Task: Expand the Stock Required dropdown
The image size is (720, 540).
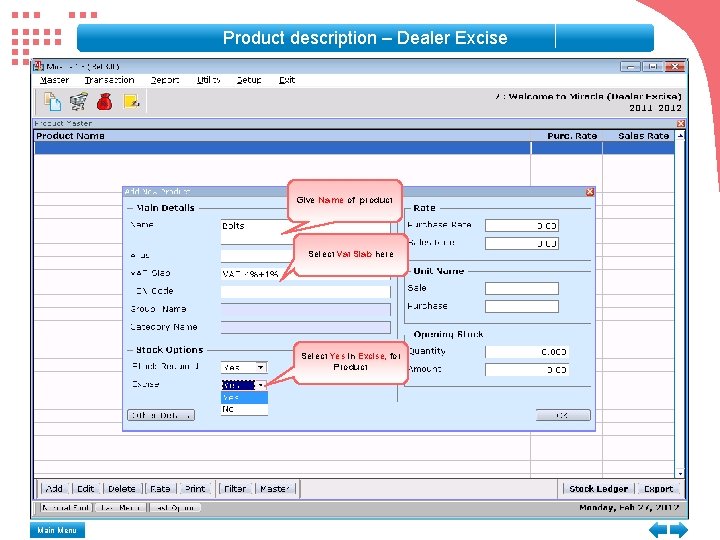Action: (x=260, y=367)
